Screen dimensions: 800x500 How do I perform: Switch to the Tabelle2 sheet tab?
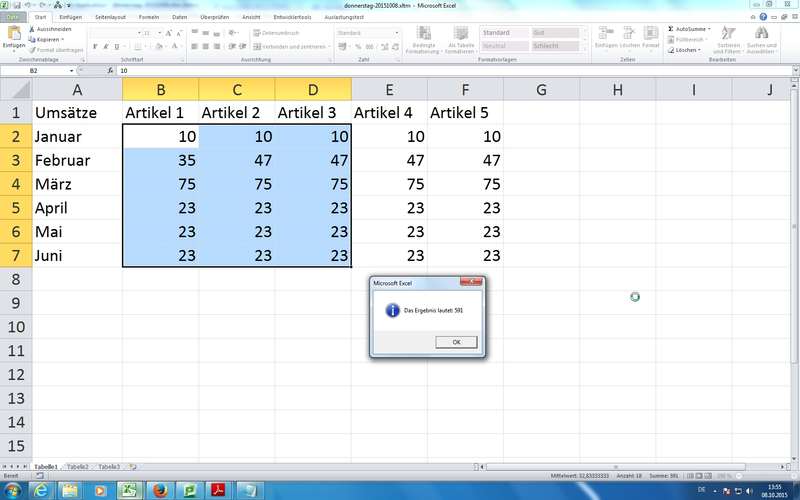[x=77, y=467]
